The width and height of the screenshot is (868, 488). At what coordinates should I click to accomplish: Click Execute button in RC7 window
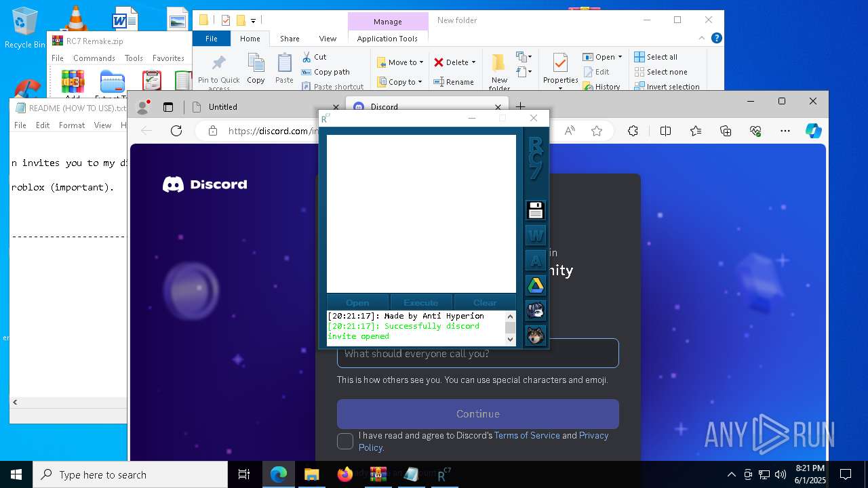[x=421, y=302]
